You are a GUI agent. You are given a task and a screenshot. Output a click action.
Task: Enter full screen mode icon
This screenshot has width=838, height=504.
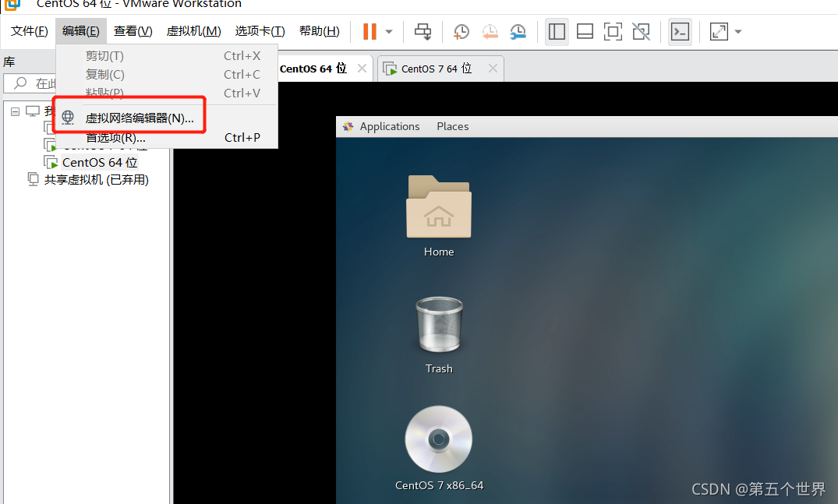(613, 31)
